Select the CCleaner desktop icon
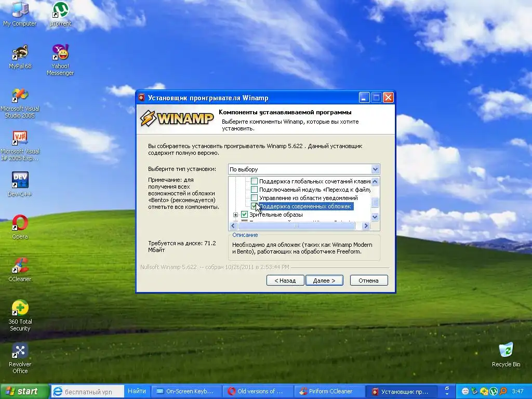Image resolution: width=532 pixels, height=399 pixels. (20, 269)
